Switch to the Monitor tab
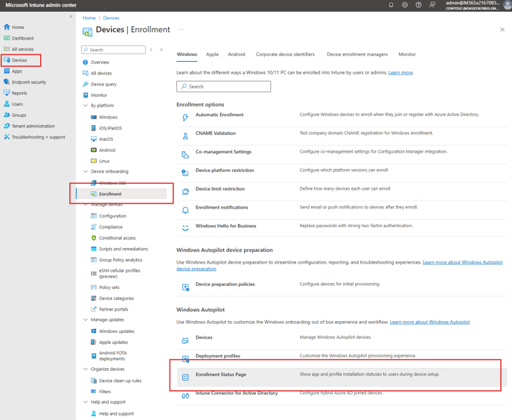The height and width of the screenshot is (420, 512). (407, 54)
